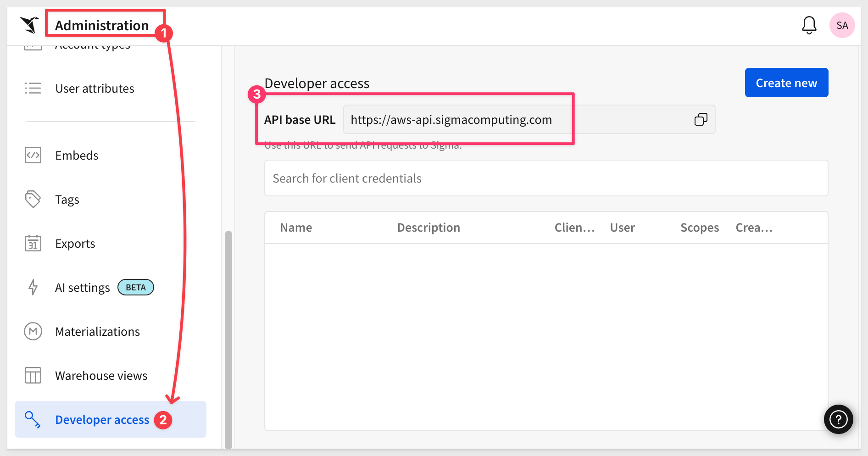868x456 pixels.
Task: Select Developer access in sidebar
Action: 102,420
